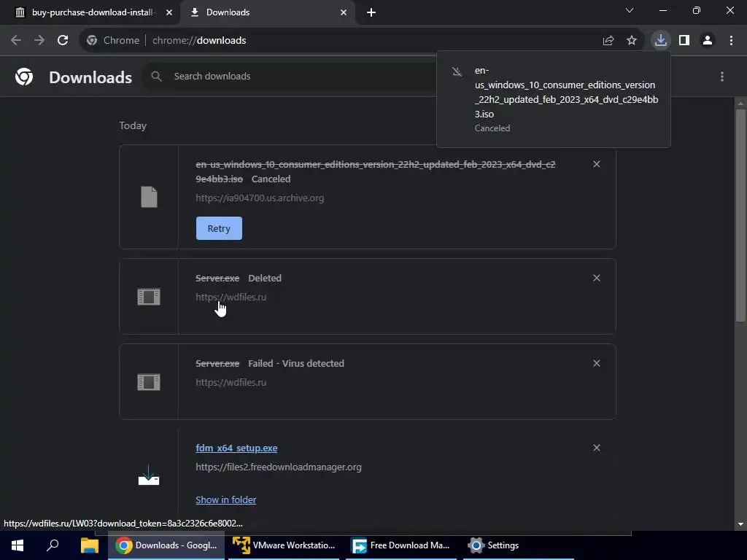Viewport: 747px width, 560px height.
Task: Switch to Free Download Manager in the taskbar
Action: coord(401,545)
